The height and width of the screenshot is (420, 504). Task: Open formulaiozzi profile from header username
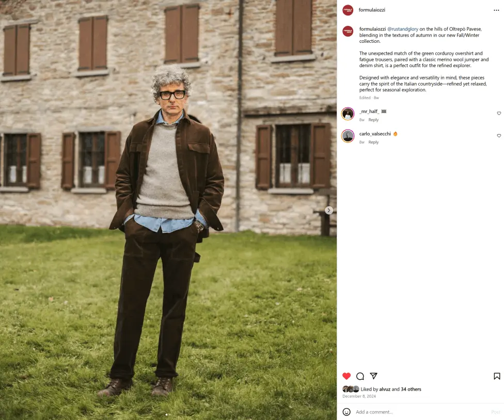coord(372,10)
